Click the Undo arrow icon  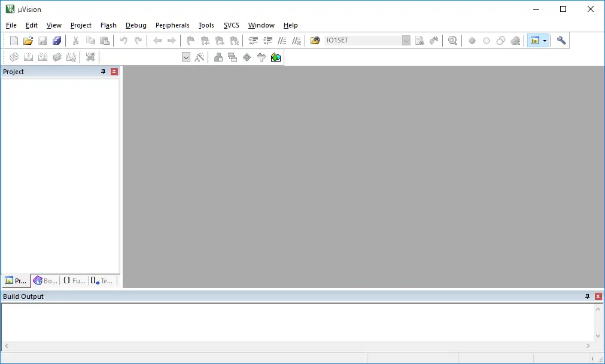123,41
